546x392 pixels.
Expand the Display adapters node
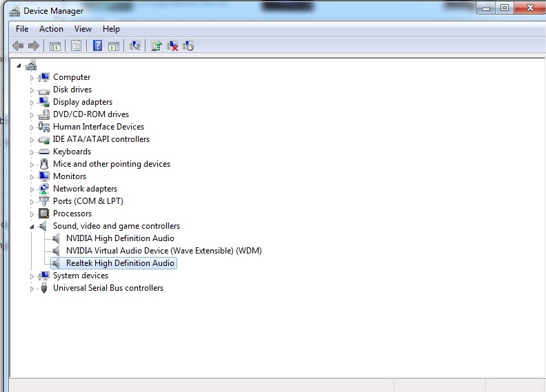[x=32, y=103]
